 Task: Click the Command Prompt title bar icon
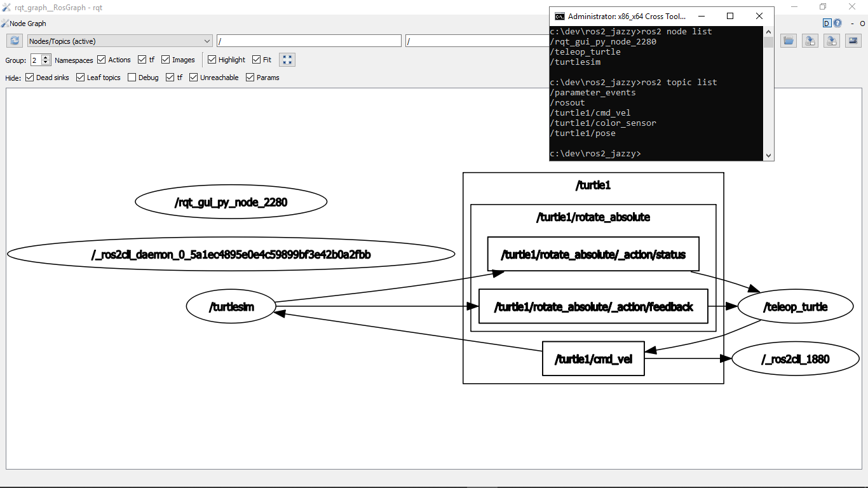(x=560, y=16)
